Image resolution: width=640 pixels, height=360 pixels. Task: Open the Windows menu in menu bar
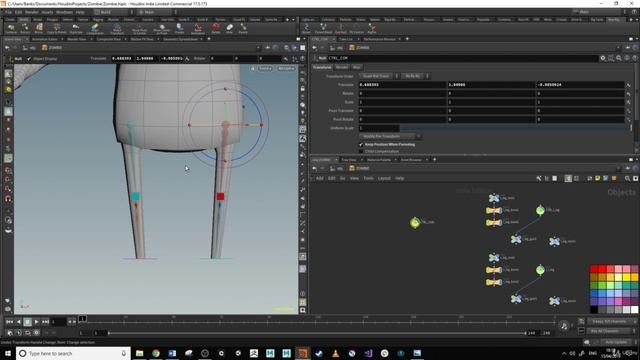click(x=64, y=12)
